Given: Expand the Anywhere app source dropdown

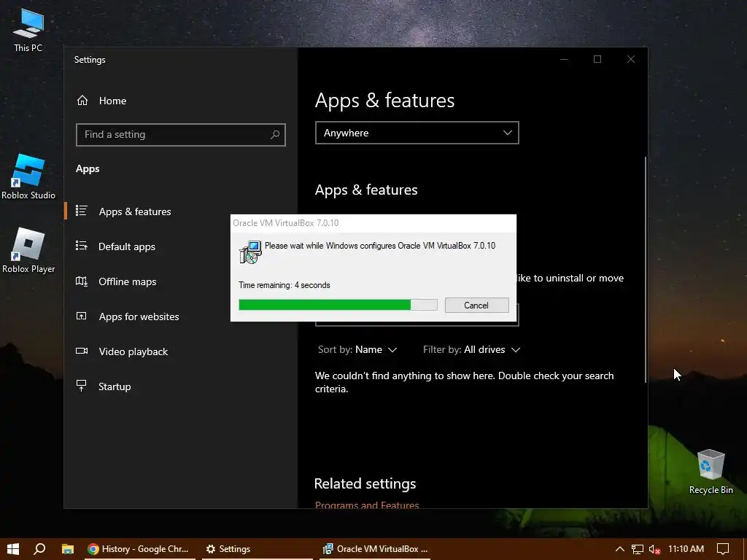Looking at the screenshot, I should pos(417,133).
